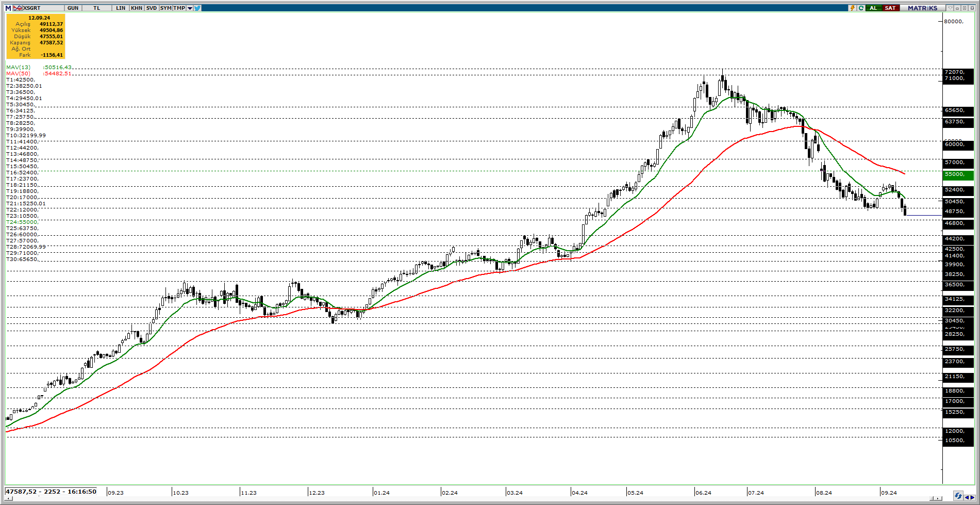Open the TMP menu item
Screen dimensions: 980x505
click(179, 8)
